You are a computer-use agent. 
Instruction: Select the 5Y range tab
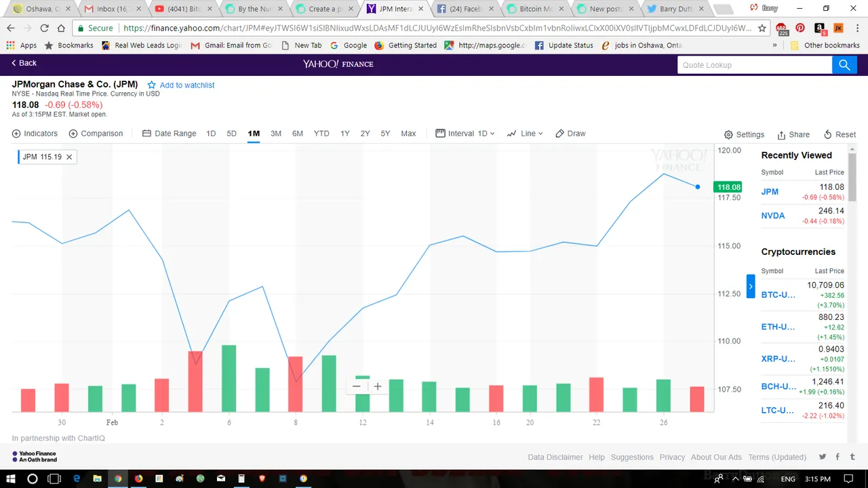[x=385, y=134]
